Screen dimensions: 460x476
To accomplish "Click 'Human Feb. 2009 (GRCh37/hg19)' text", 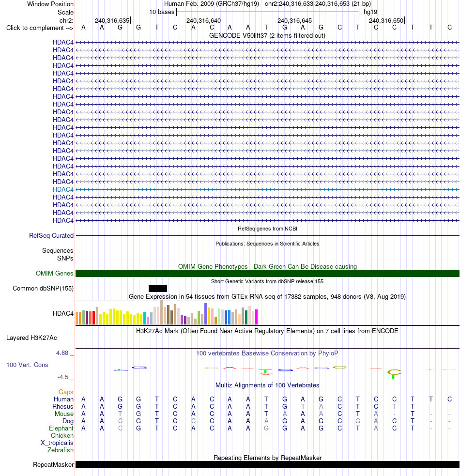I will point(212,4).
